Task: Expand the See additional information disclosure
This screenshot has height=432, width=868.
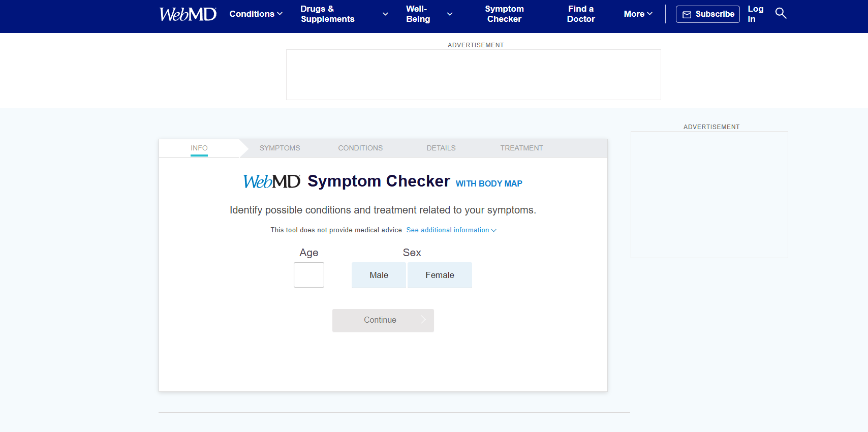Action: [450, 230]
